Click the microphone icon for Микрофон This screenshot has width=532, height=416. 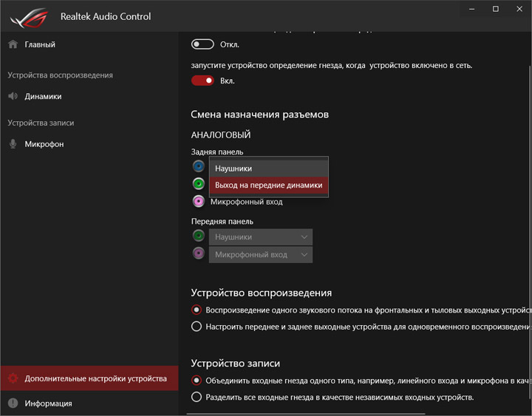pyautogui.click(x=13, y=144)
